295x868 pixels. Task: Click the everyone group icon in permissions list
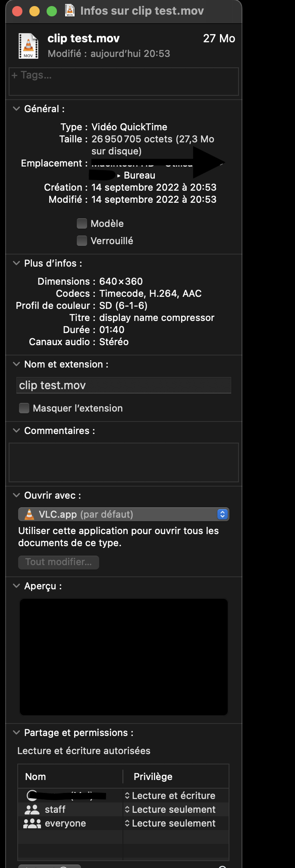32,823
